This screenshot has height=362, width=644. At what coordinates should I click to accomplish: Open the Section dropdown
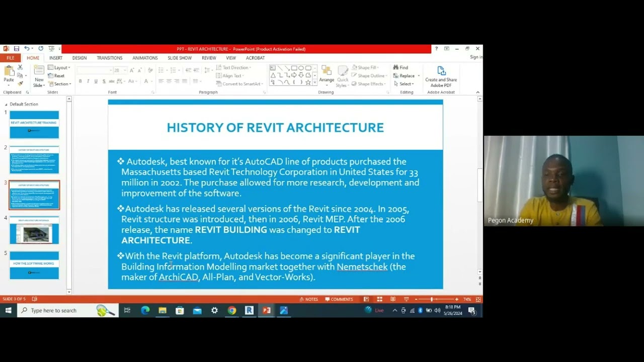tap(59, 84)
